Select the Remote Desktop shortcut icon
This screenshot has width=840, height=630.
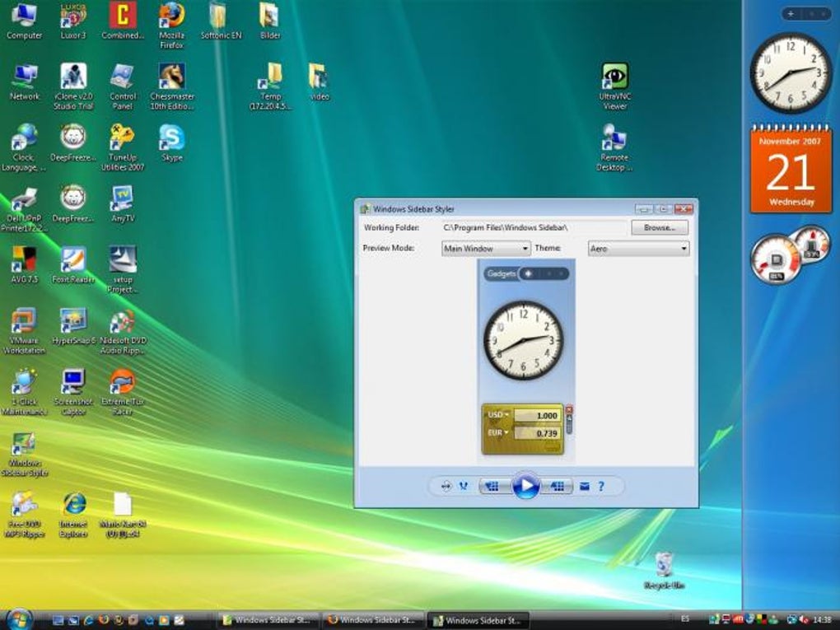tap(614, 148)
